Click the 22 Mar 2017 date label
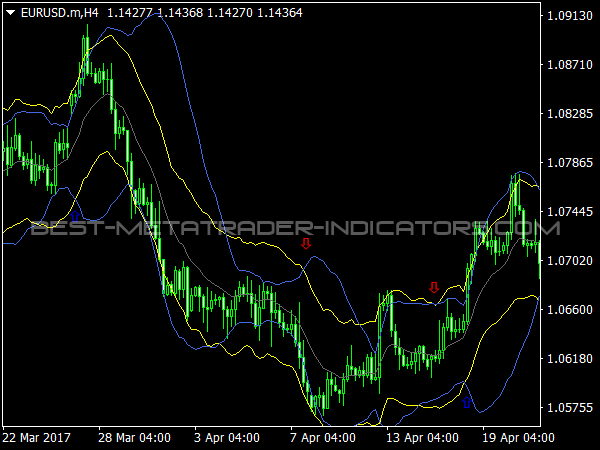The width and height of the screenshot is (600, 450). click(36, 437)
